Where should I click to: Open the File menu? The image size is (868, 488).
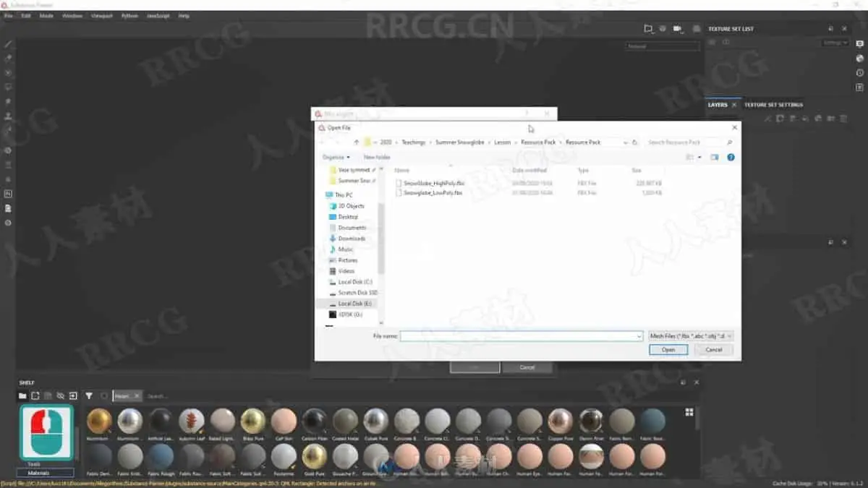pos(9,15)
